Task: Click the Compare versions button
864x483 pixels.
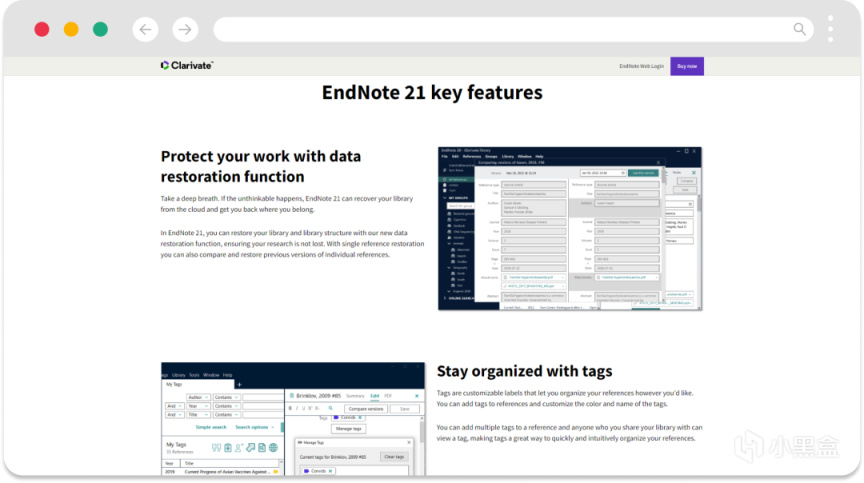Action: [366, 409]
